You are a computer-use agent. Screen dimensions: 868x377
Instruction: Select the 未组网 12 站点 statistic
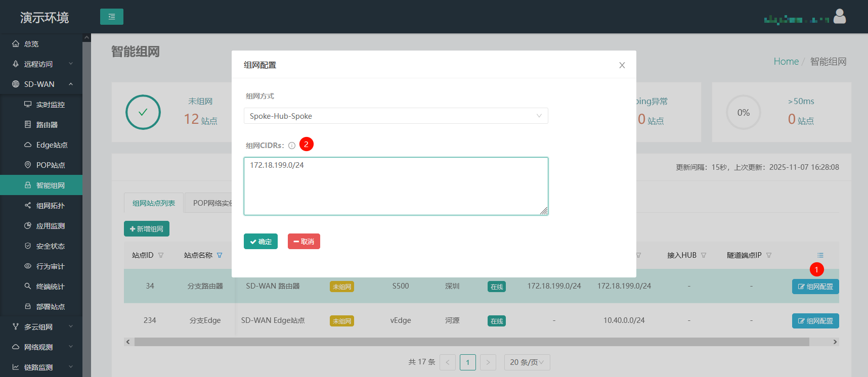[201, 112]
